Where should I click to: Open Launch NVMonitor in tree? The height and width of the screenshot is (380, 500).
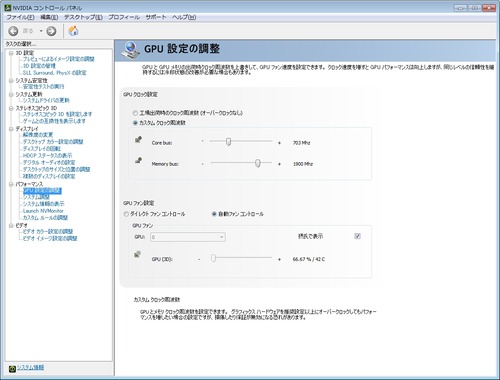(43, 211)
